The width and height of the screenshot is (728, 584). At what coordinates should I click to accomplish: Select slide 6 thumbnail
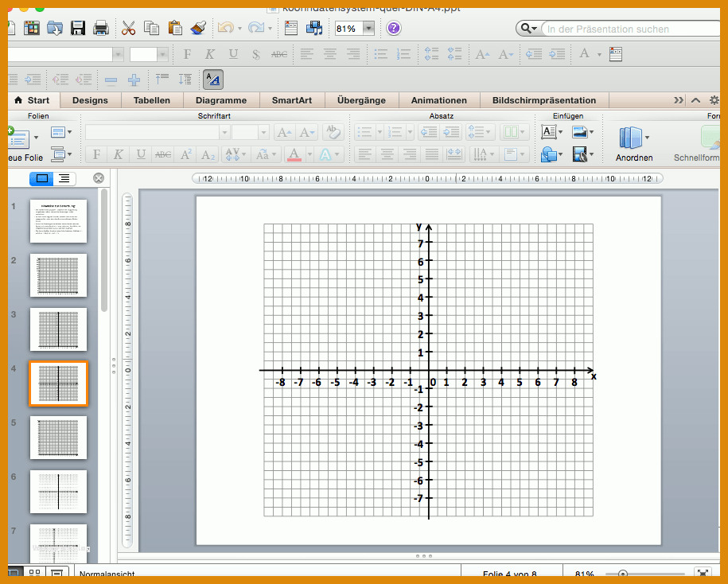[59, 492]
